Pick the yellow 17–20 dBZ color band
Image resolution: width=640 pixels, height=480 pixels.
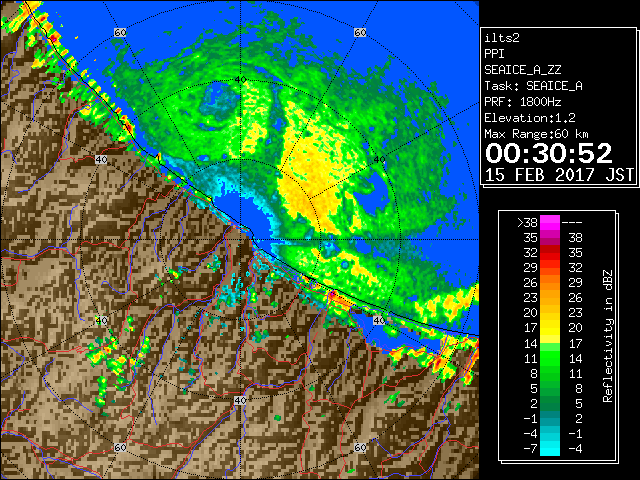pos(550,328)
